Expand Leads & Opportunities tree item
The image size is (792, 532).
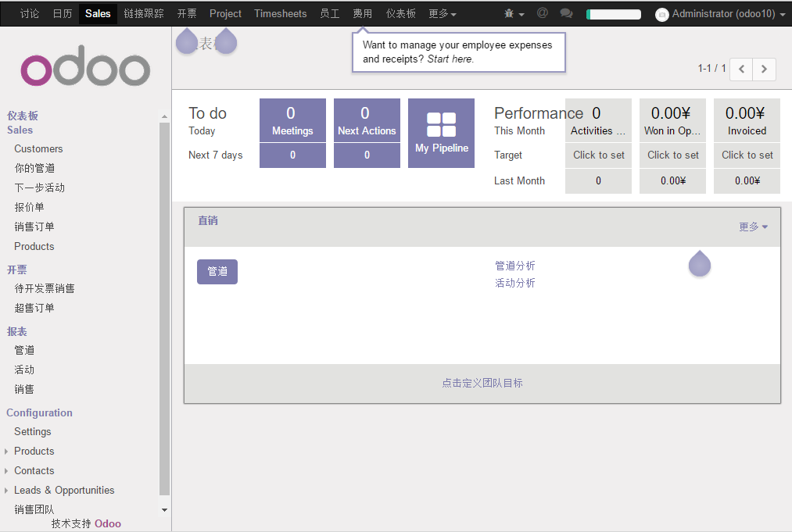click(6, 491)
